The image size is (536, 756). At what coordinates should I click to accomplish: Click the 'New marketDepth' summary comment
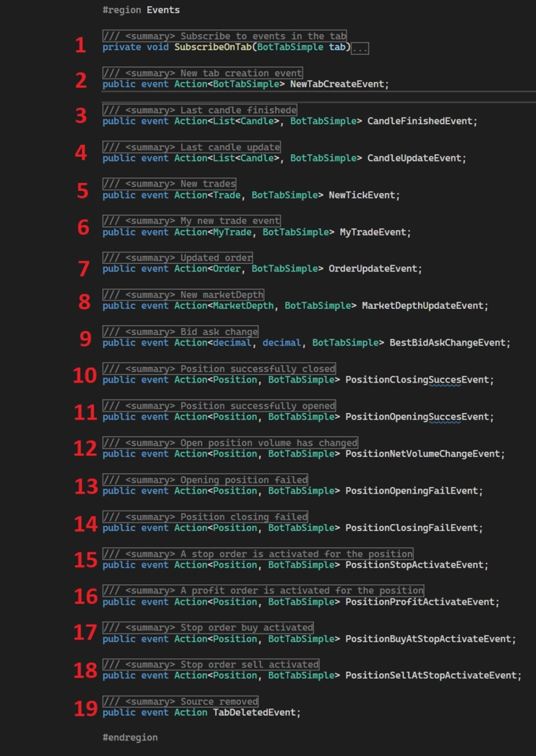(x=183, y=295)
